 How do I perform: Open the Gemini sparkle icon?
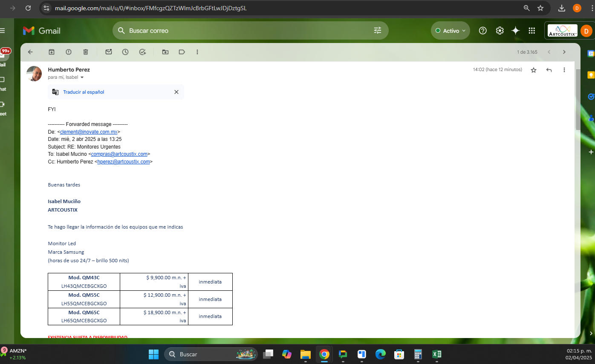click(516, 31)
